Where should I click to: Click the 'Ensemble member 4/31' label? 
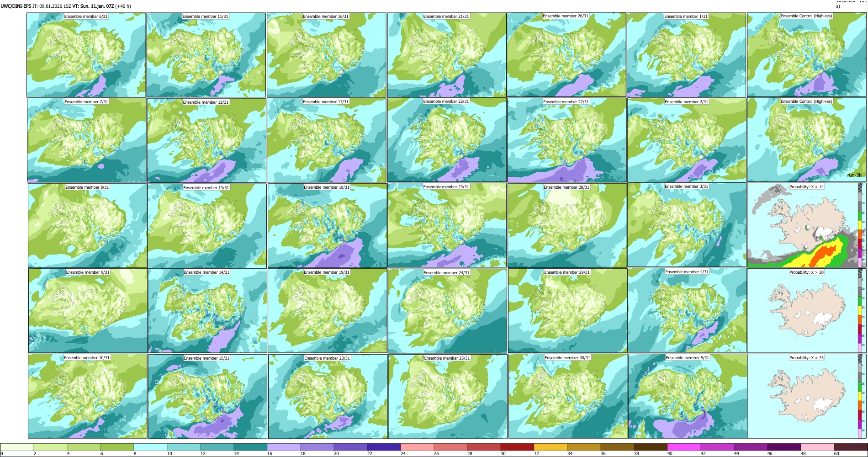coord(687,272)
